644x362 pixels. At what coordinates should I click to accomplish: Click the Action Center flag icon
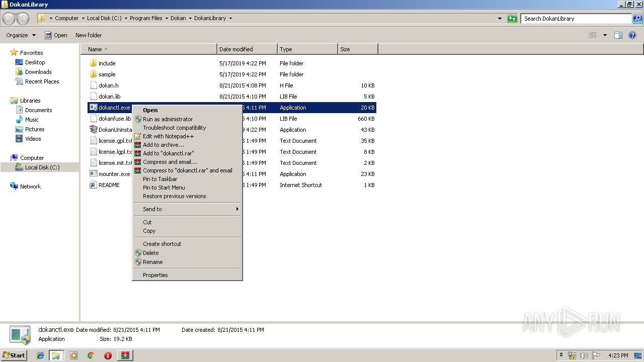coord(596,355)
